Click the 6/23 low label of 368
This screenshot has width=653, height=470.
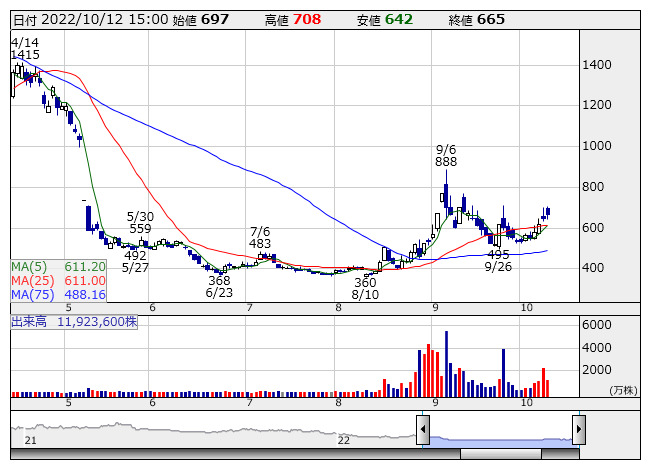click(219, 280)
